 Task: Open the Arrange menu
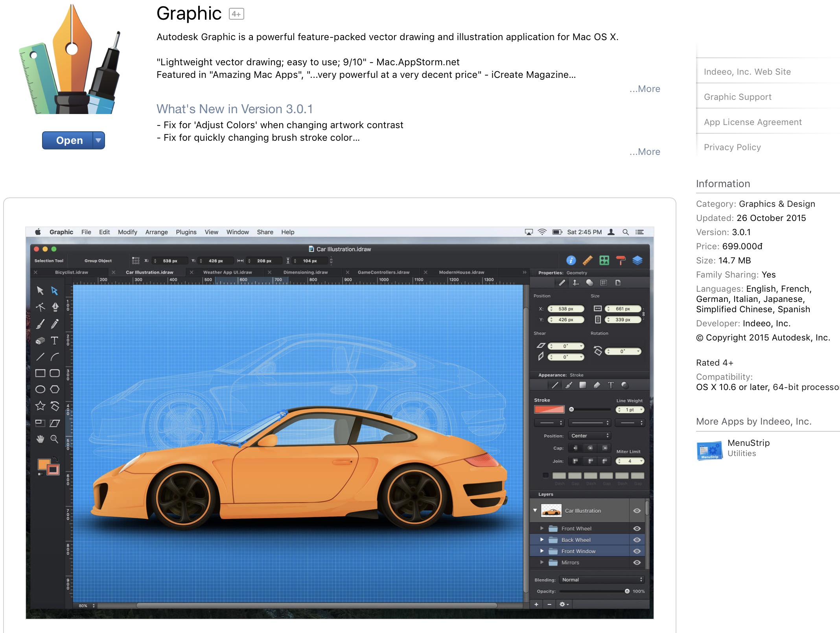(x=157, y=232)
